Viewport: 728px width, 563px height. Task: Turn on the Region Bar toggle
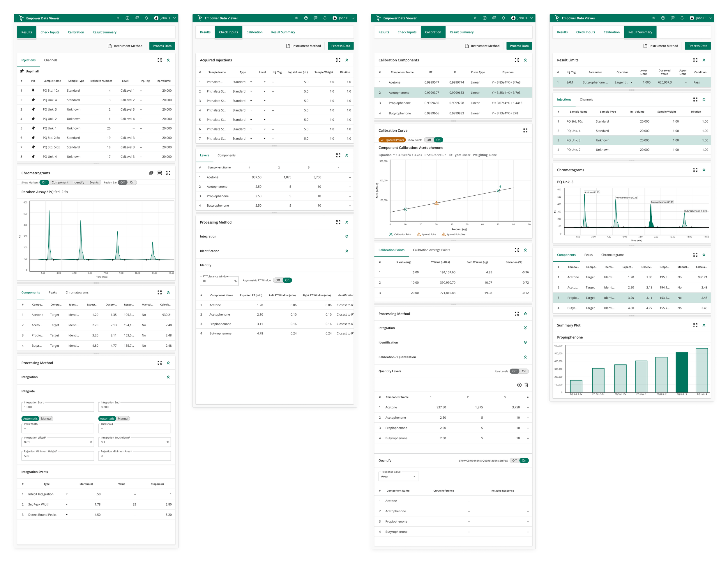coord(132,182)
